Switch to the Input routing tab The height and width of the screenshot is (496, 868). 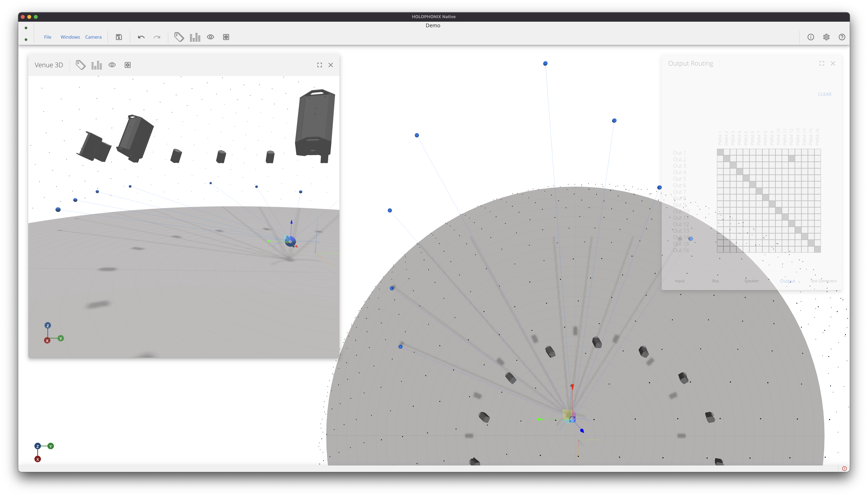[680, 281]
